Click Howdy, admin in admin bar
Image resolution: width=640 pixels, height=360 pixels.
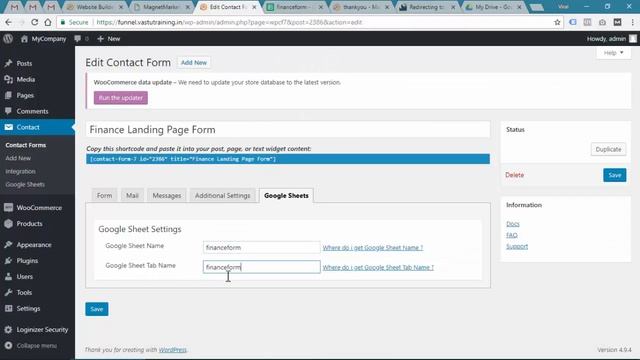pyautogui.click(x=606, y=39)
